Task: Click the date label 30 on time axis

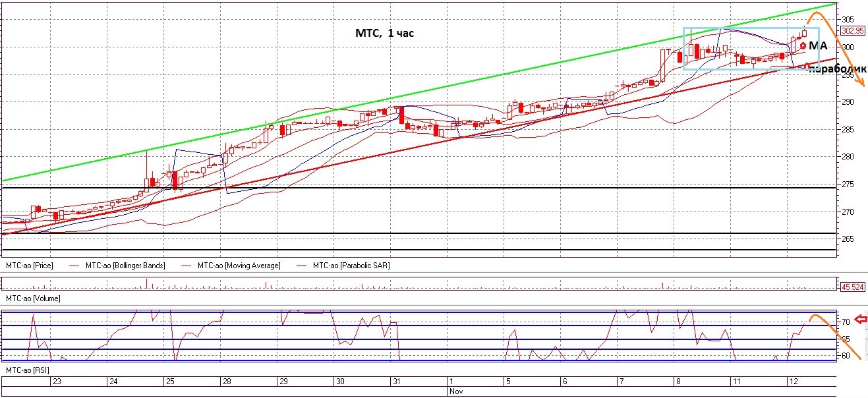Action: 339,382
